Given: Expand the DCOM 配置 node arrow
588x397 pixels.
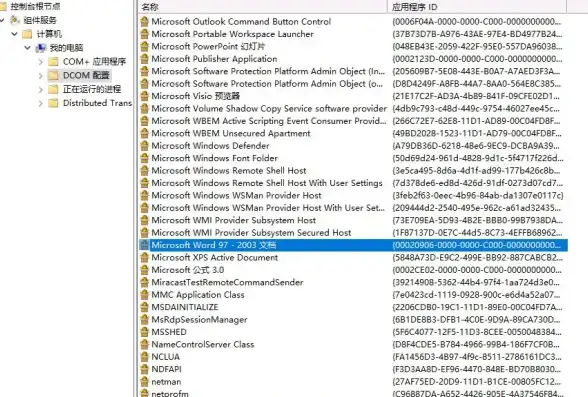Looking at the screenshot, I should (40, 75).
